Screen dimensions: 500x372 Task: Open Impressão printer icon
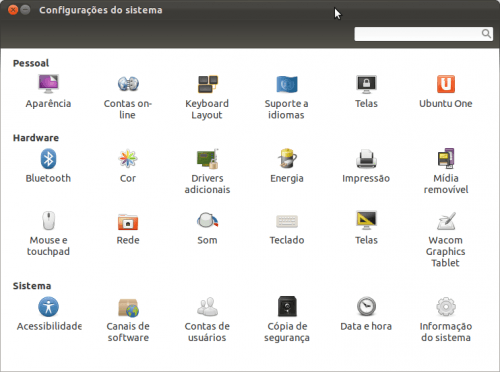click(x=366, y=159)
